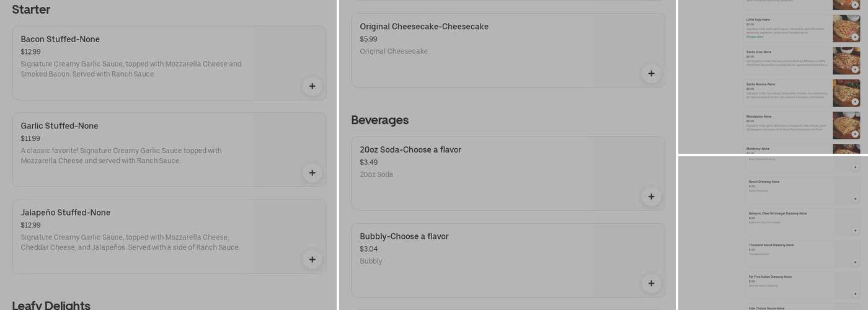Add Santa Cruz pizza to order

pos(855,69)
